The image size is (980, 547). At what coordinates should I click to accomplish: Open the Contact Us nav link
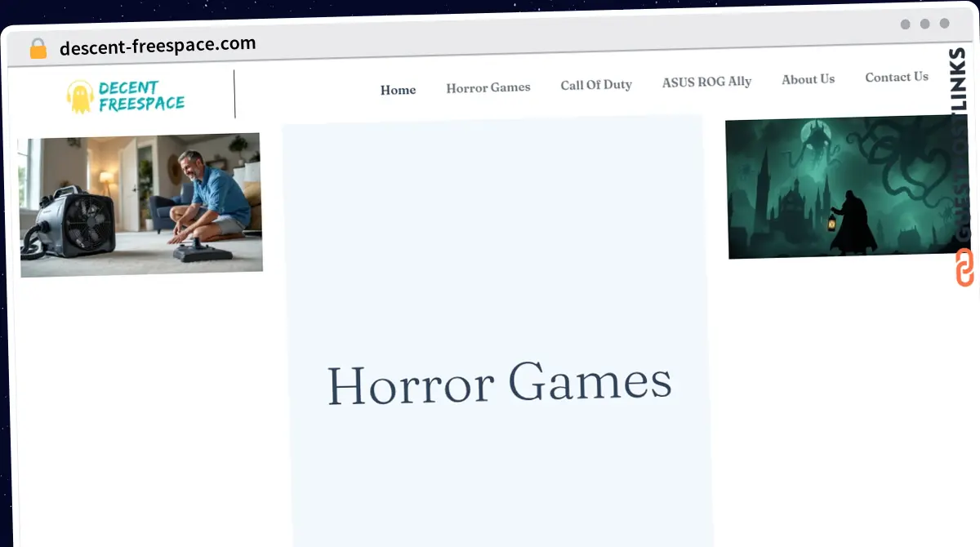(x=897, y=77)
